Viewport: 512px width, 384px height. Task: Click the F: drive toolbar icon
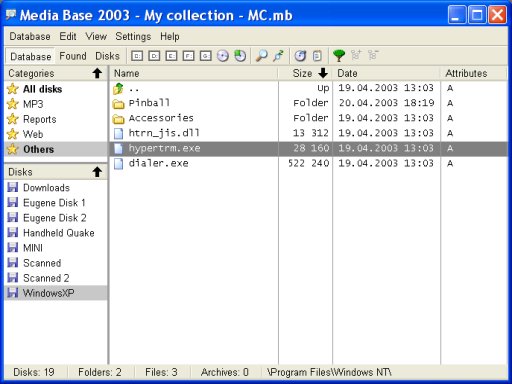coord(188,56)
